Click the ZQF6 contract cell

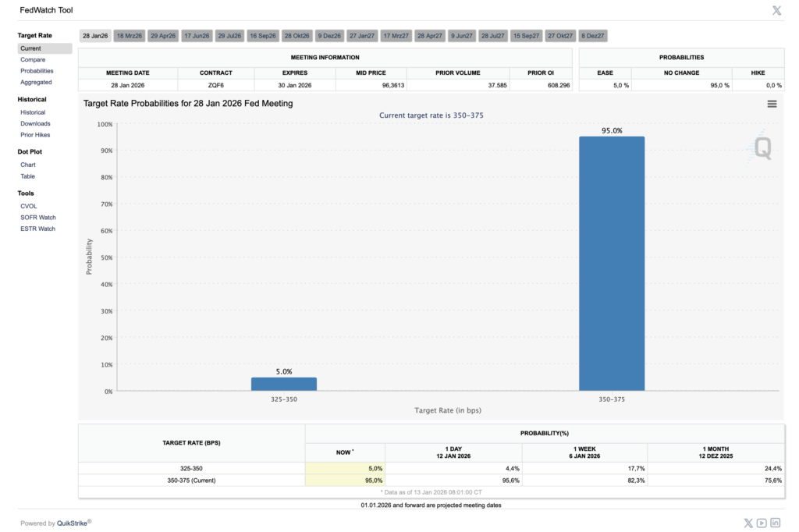pos(216,85)
